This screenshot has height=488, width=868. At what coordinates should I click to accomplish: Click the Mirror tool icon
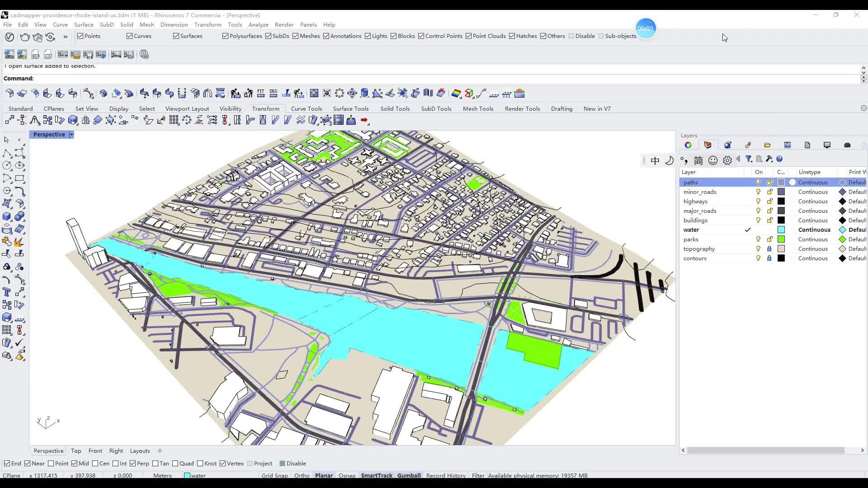click(85, 120)
